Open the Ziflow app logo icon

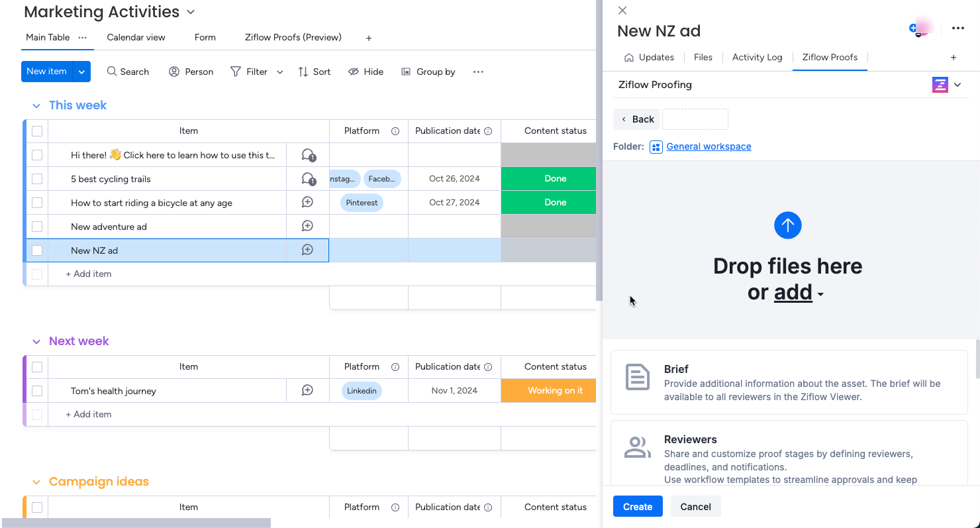[x=940, y=85]
